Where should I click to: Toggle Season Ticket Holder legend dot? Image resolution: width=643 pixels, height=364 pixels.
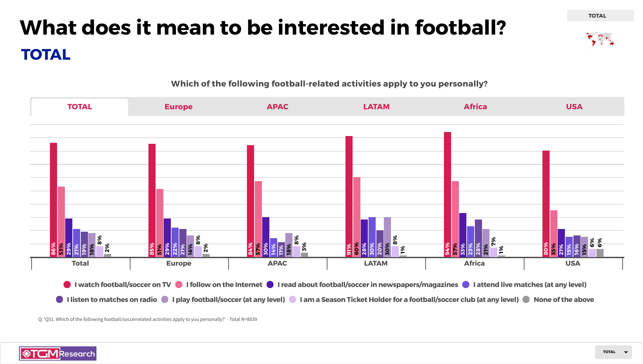point(292,300)
